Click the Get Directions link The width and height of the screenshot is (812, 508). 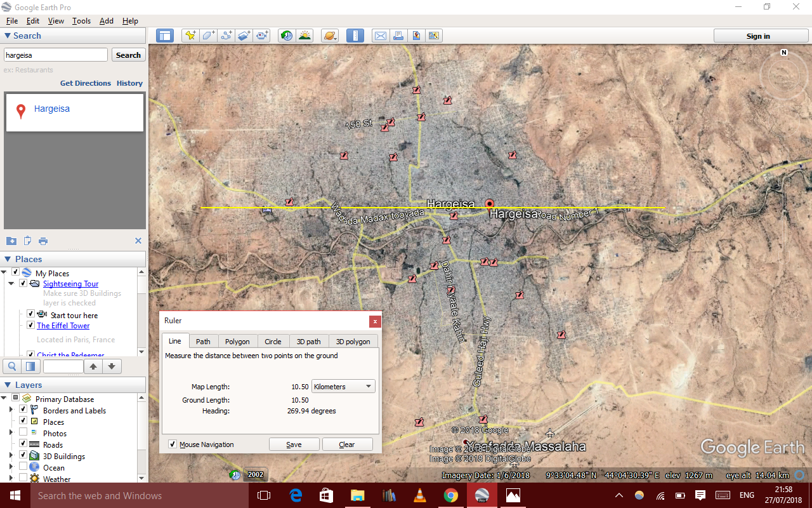coord(85,83)
